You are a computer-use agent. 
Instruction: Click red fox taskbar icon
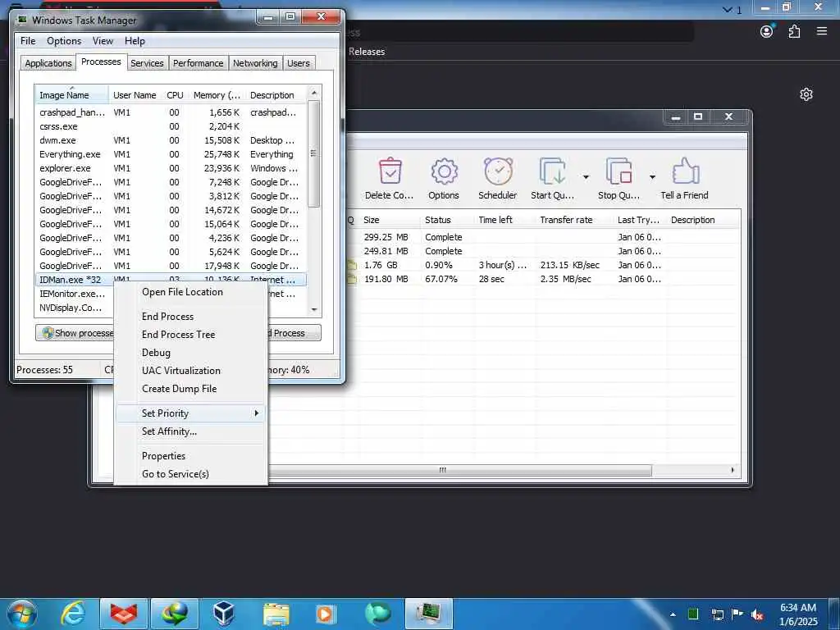coord(124,614)
